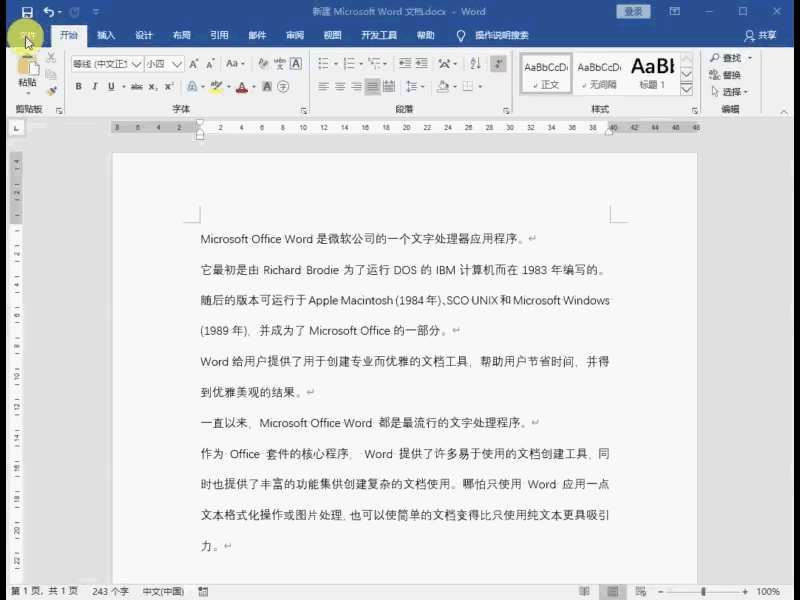This screenshot has width=800, height=600.
Task: Click the Character Border icon
Action: (x=296, y=64)
